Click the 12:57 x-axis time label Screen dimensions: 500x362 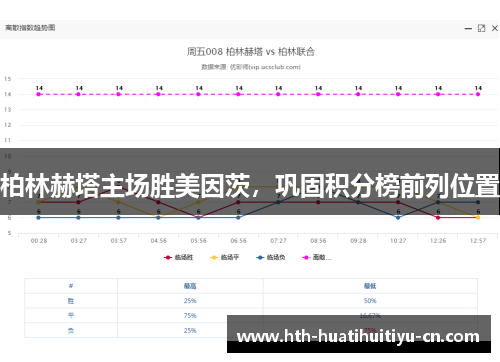click(x=478, y=241)
